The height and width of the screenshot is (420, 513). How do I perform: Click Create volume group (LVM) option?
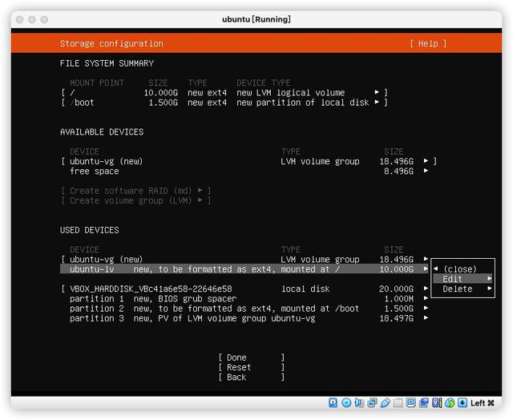(x=135, y=200)
